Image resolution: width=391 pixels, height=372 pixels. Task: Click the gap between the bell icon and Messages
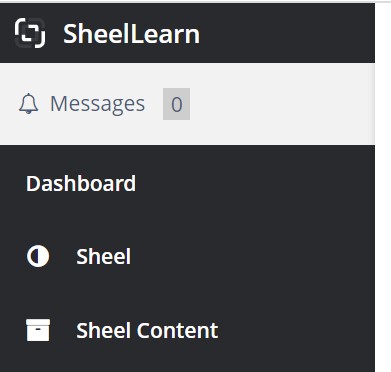(x=44, y=104)
